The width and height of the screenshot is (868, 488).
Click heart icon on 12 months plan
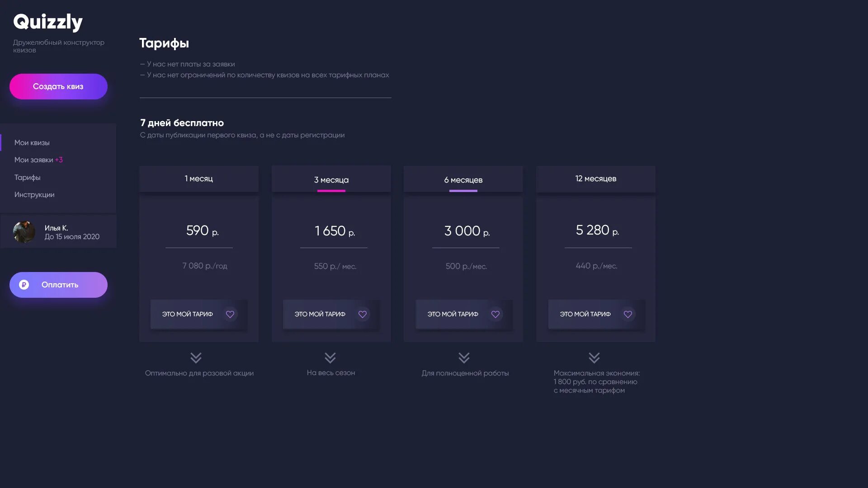click(x=628, y=314)
